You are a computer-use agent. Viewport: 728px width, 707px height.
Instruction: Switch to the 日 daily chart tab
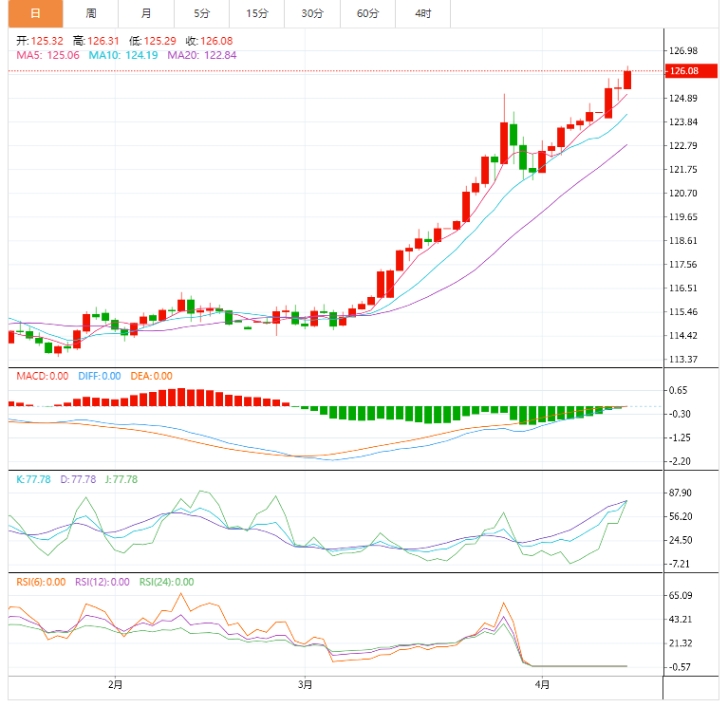tap(35, 13)
